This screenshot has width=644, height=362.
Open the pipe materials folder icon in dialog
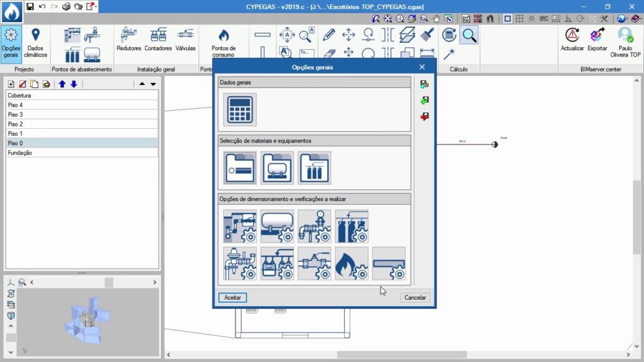pos(240,168)
